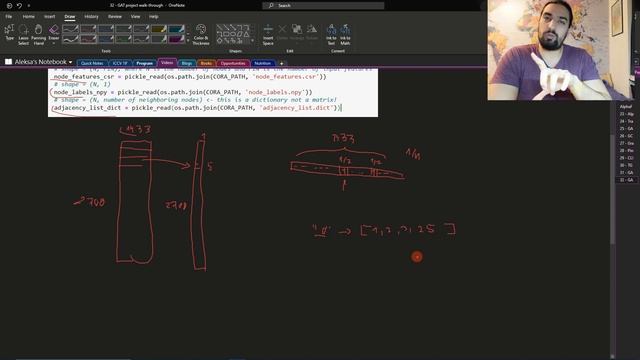Open the Quick Notes section tab
640x360 pixels.
coord(92,63)
